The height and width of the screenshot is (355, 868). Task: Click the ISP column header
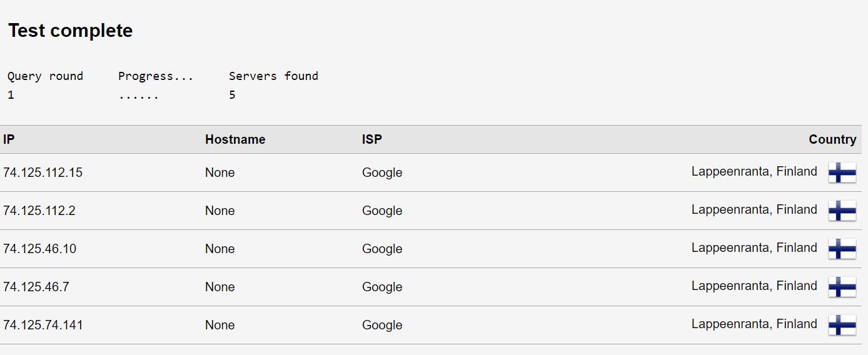[x=371, y=139]
